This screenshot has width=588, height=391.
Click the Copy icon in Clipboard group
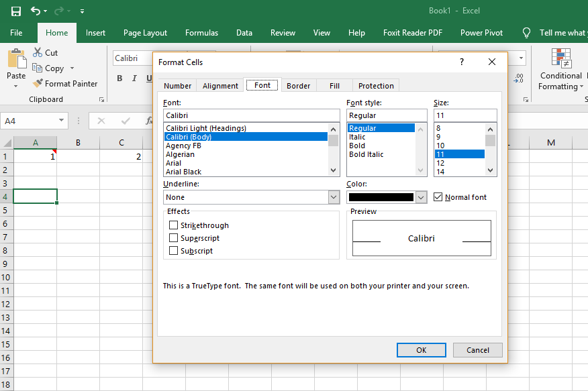37,68
